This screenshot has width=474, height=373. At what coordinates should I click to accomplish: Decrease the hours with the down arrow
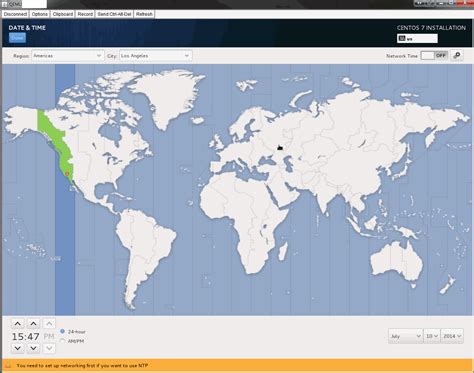coord(18,348)
